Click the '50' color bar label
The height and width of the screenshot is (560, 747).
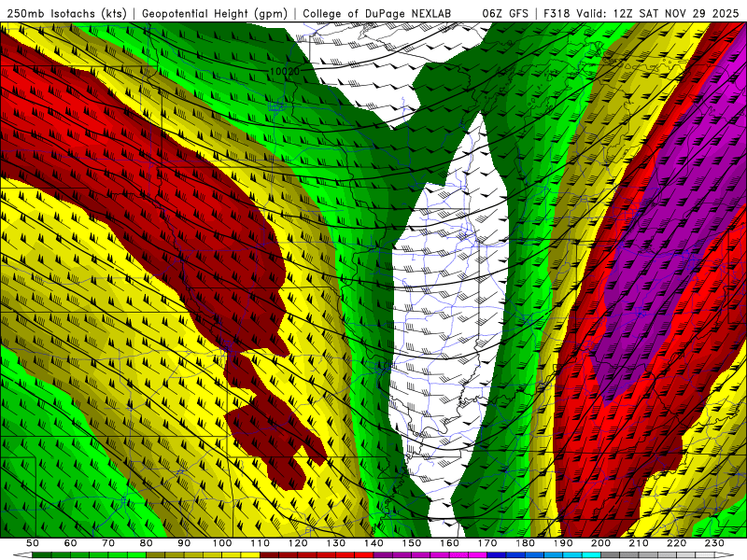pos(33,543)
